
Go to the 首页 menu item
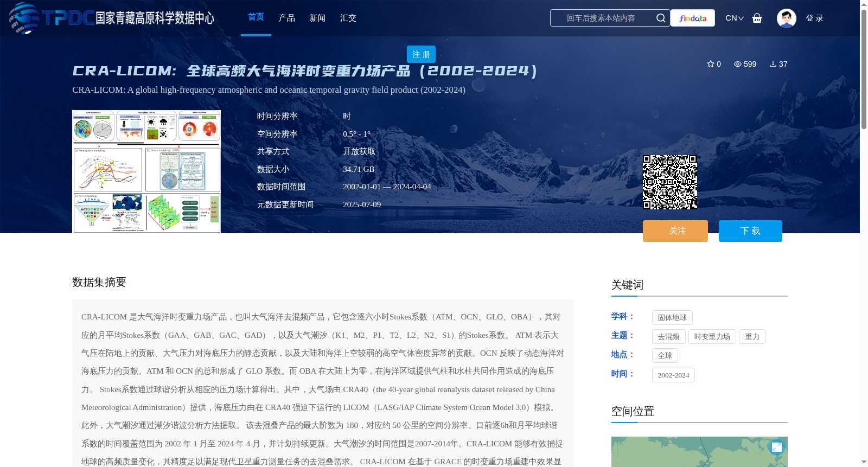[256, 17]
